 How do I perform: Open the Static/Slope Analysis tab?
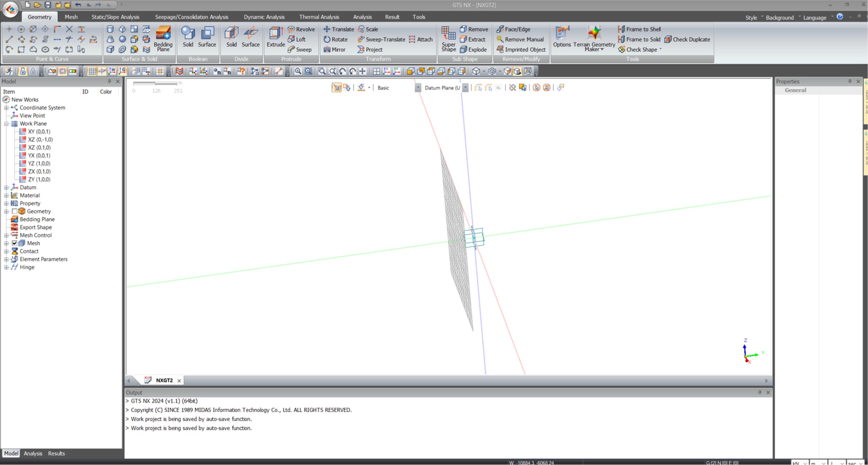tap(115, 17)
